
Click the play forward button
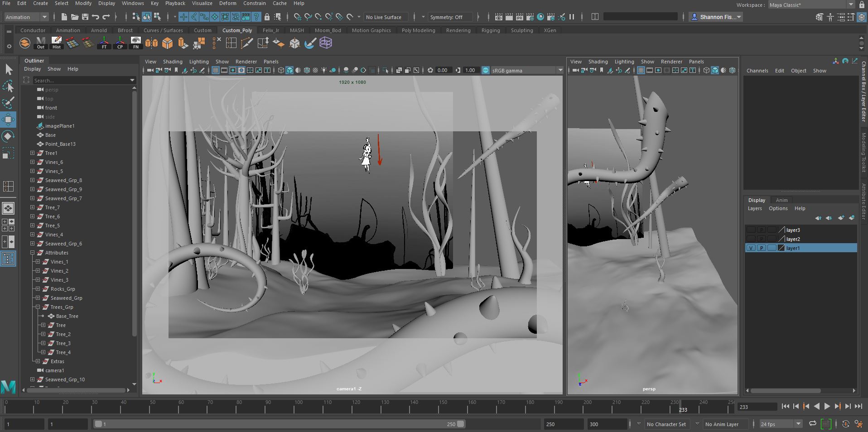coord(826,406)
